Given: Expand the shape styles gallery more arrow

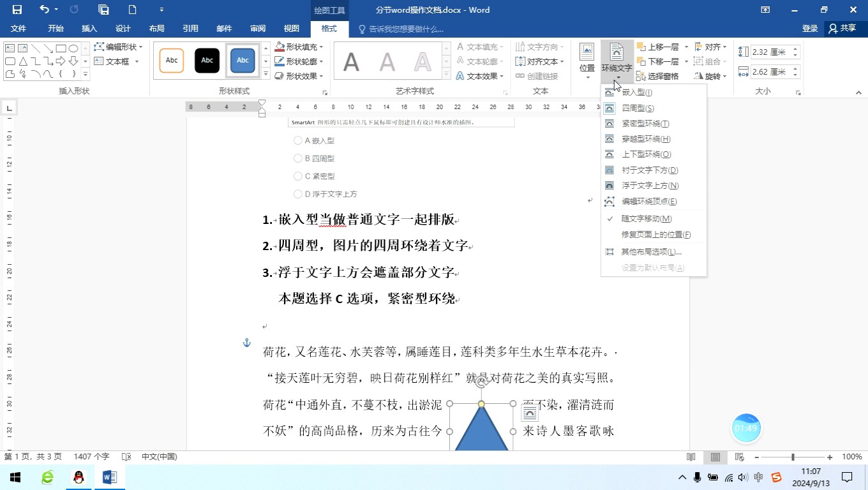Looking at the screenshot, I should 266,74.
